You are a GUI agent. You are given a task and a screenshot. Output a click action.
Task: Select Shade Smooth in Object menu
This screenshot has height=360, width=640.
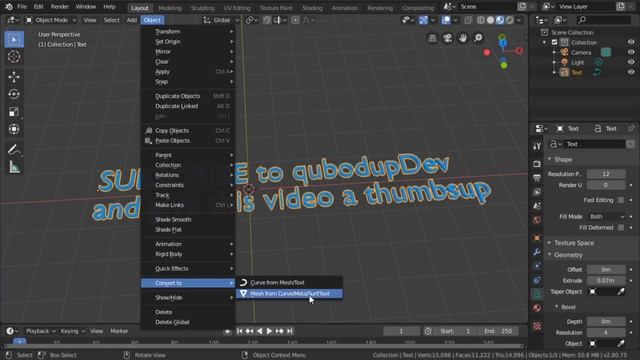[188, 220]
